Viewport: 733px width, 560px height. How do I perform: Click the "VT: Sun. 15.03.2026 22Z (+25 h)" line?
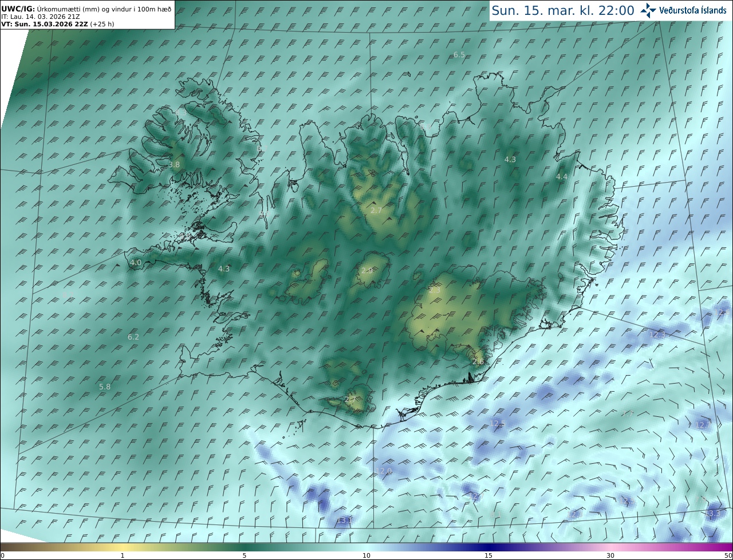[x=57, y=24]
